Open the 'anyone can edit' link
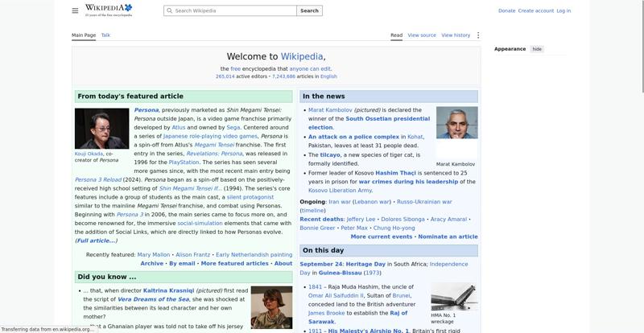 310,69
